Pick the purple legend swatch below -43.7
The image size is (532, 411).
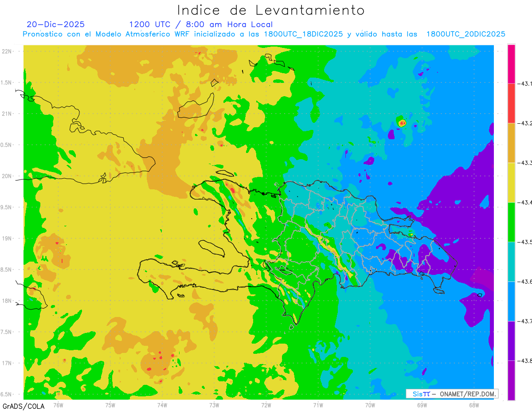click(x=511, y=341)
